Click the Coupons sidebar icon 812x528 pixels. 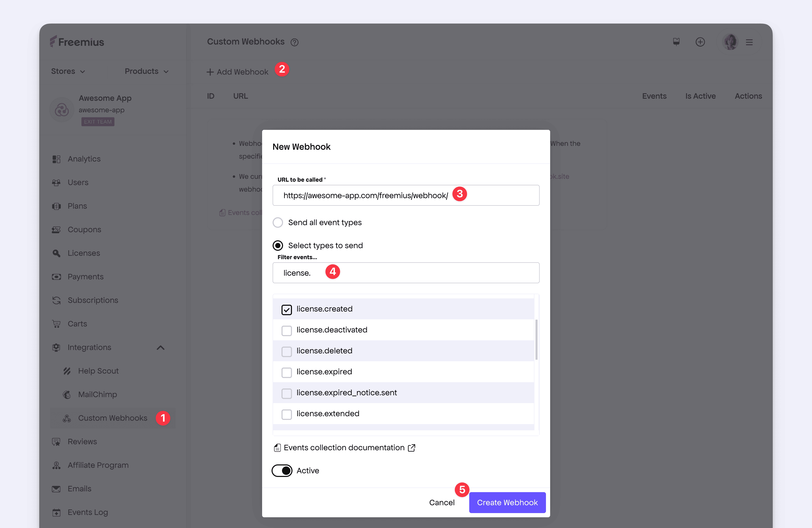pos(56,230)
